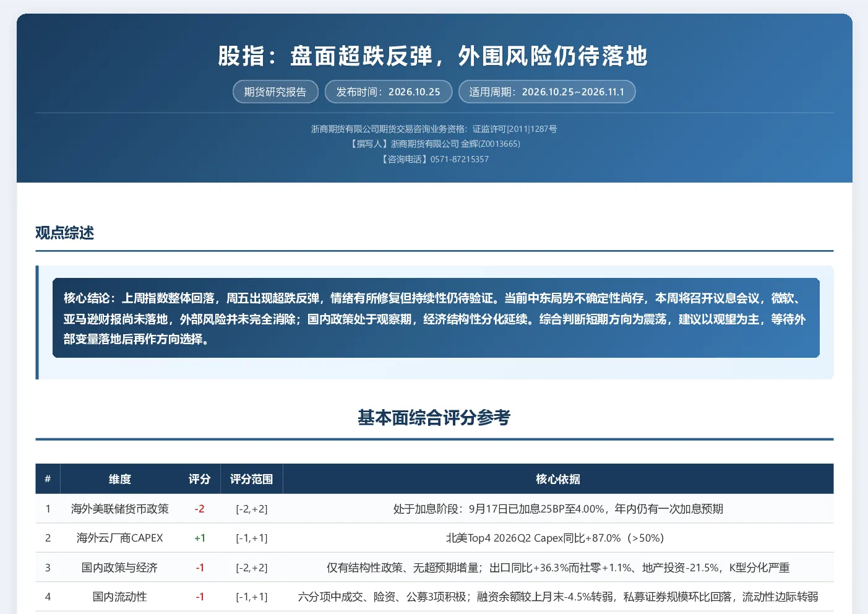This screenshot has width=868, height=614.
Task: Select the 海外美联储货币政策 cell
Action: [119, 509]
